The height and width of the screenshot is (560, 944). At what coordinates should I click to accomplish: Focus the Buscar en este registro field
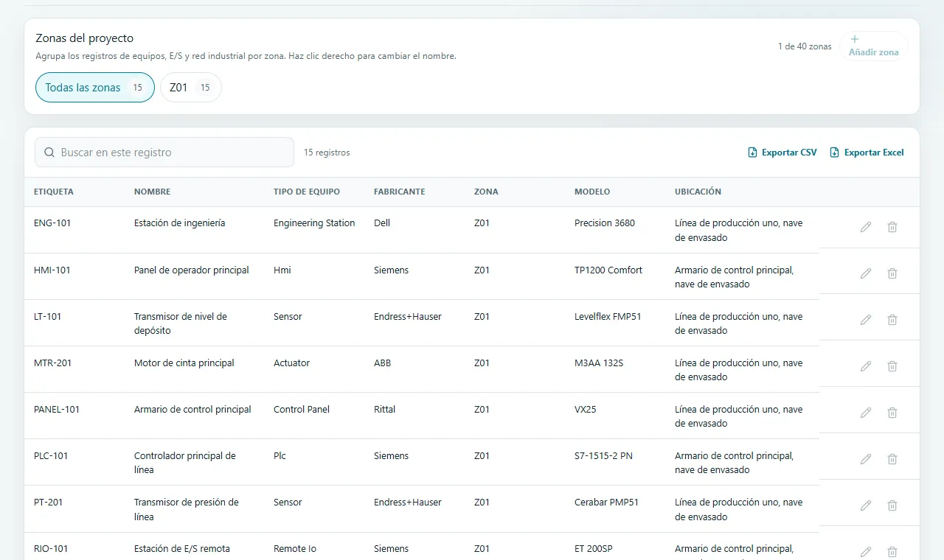point(164,153)
